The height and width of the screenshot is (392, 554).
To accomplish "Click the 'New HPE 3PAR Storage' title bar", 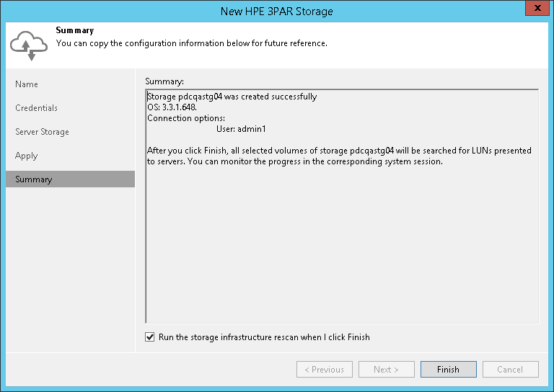I will (277, 11).
